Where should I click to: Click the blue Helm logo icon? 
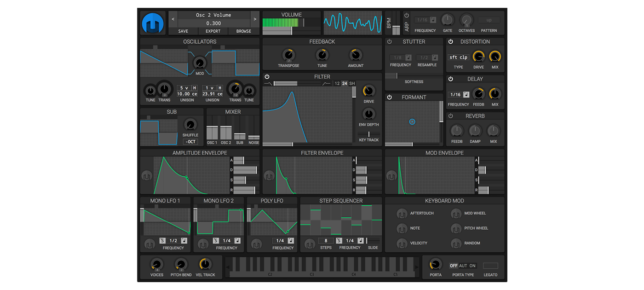[153, 23]
